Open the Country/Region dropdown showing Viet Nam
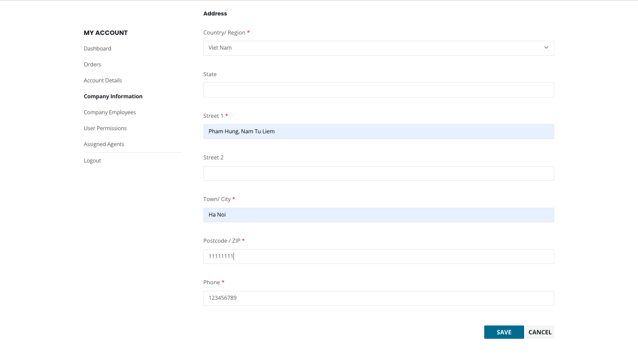The image size is (638, 364). [378, 48]
